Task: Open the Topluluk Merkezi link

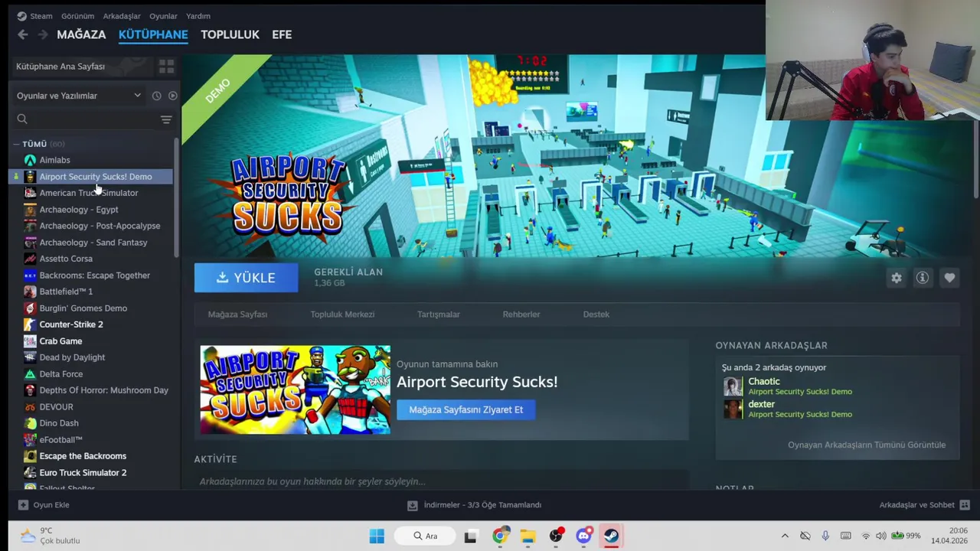Action: pyautogui.click(x=342, y=315)
